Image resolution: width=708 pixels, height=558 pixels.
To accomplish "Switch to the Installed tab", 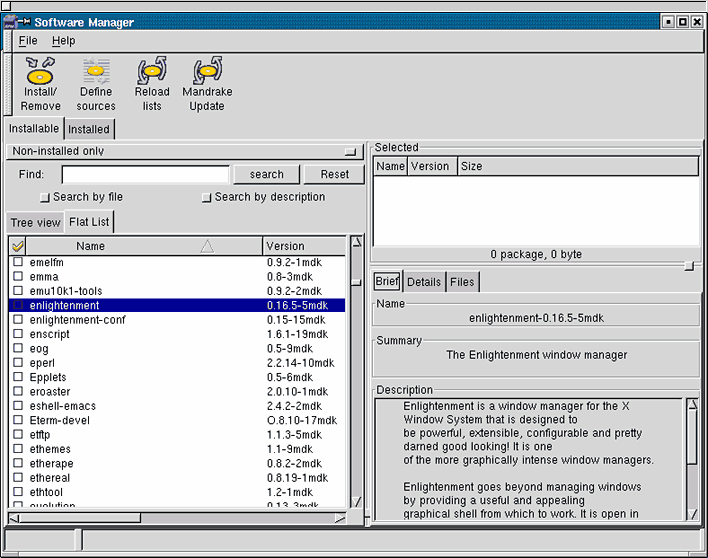I will click(89, 130).
